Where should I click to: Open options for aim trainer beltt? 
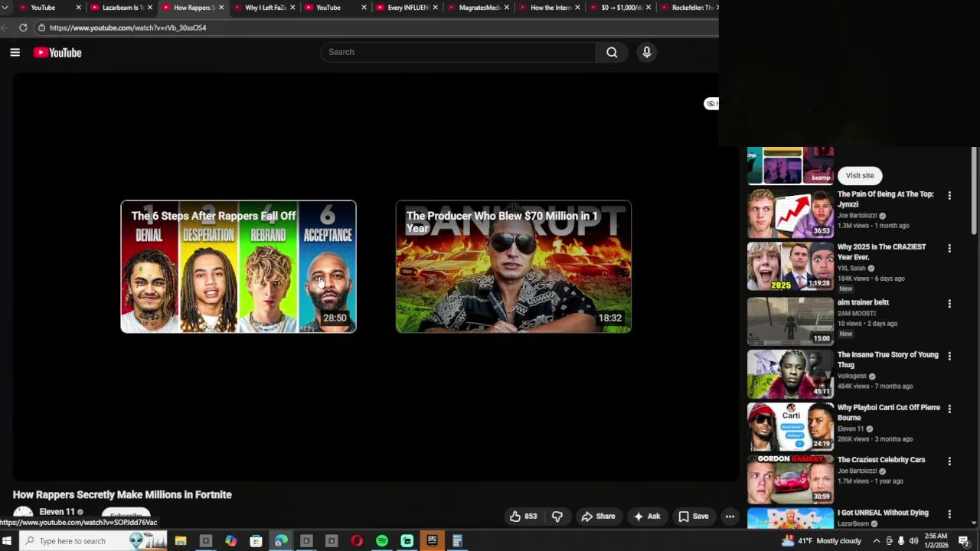click(949, 304)
